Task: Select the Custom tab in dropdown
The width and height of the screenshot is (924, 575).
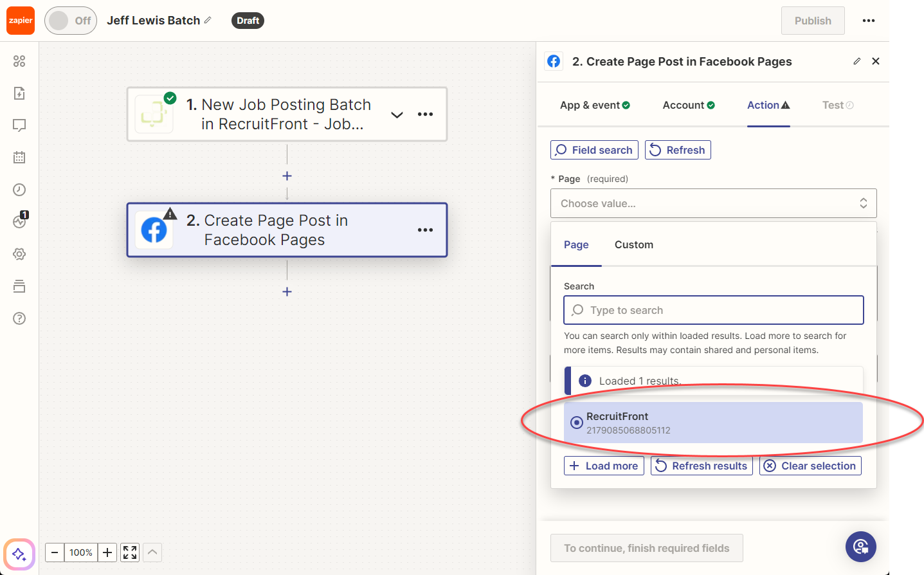Action: (634, 244)
